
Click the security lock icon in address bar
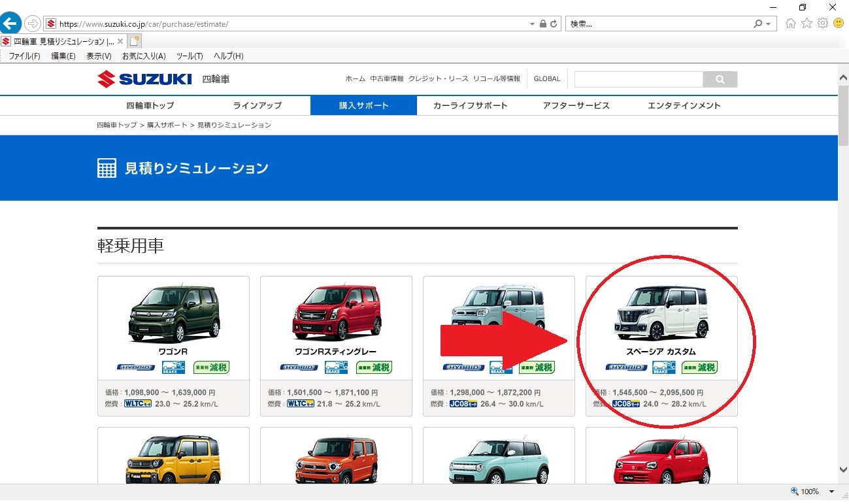(542, 24)
